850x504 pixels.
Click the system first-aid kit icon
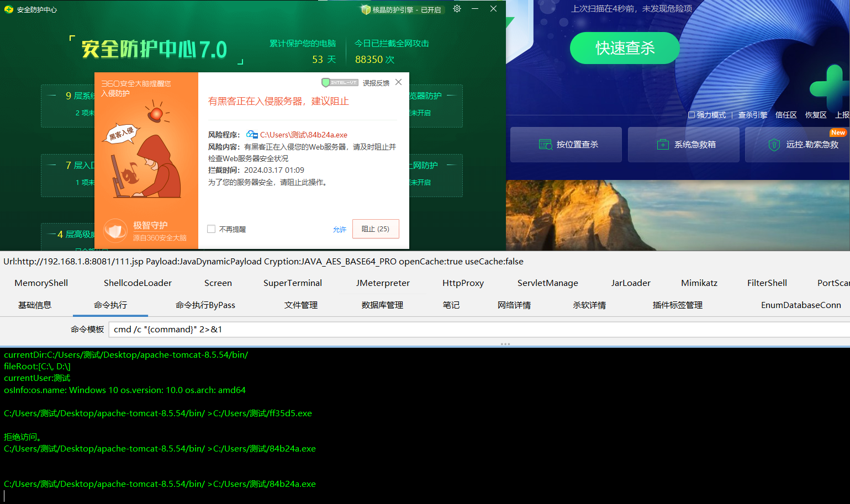[x=663, y=145]
